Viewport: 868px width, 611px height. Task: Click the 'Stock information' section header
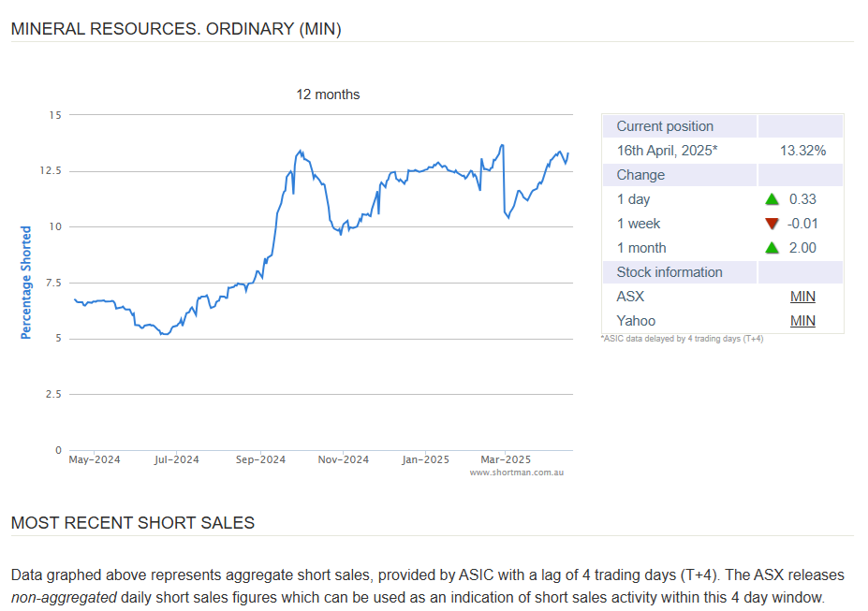(x=669, y=272)
